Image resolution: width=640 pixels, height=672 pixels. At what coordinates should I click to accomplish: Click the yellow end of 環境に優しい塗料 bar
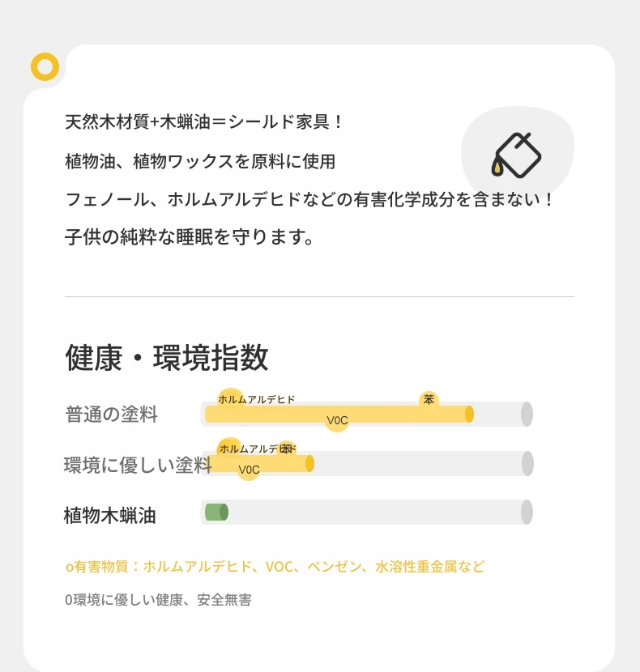point(309,464)
